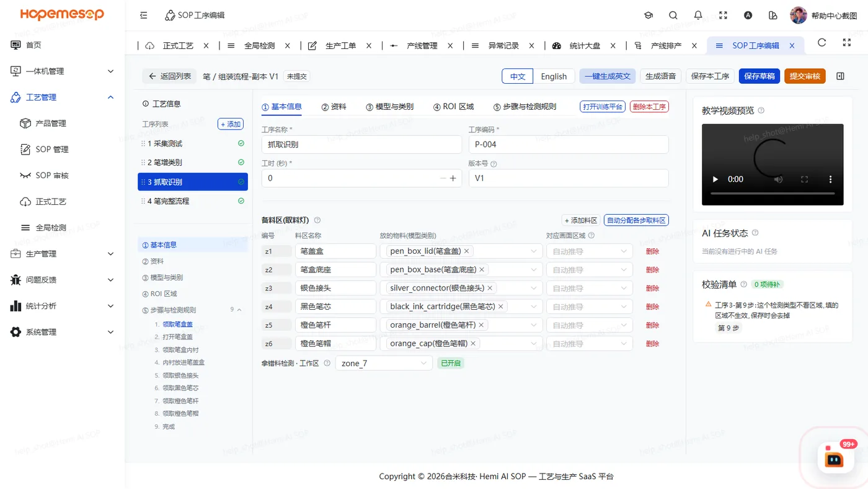Refresh the page with the reload icon
Image resolution: width=868 pixels, height=489 pixels.
click(822, 42)
